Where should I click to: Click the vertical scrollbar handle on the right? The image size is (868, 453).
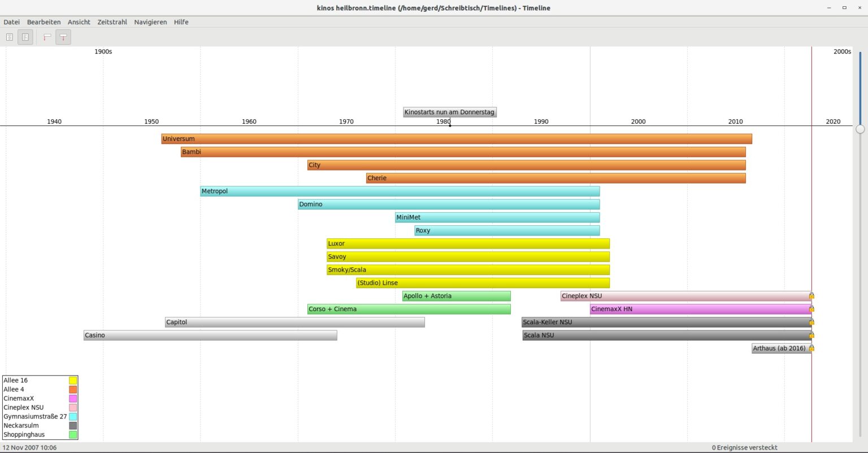click(x=860, y=129)
